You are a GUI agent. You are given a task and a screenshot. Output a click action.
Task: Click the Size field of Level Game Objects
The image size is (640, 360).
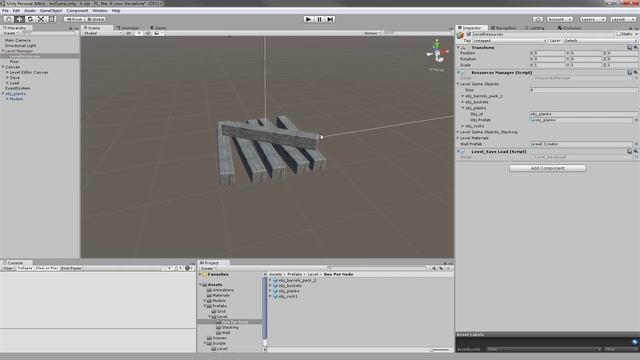click(x=584, y=90)
